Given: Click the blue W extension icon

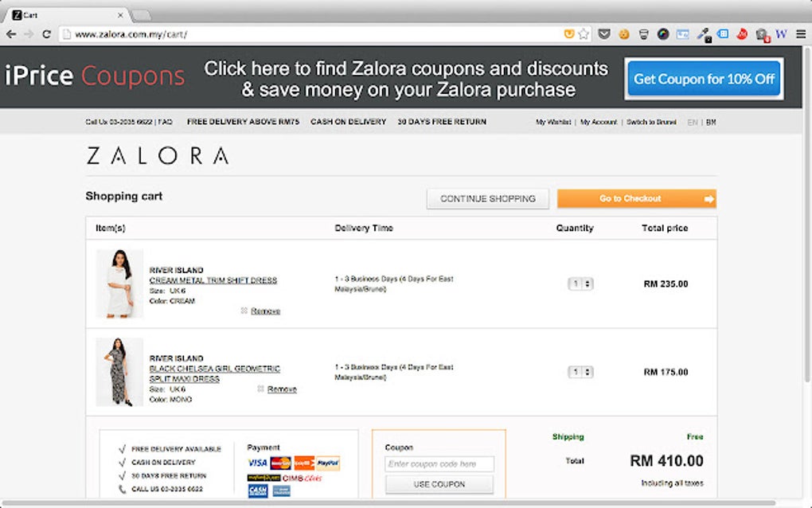Looking at the screenshot, I should 782,34.
